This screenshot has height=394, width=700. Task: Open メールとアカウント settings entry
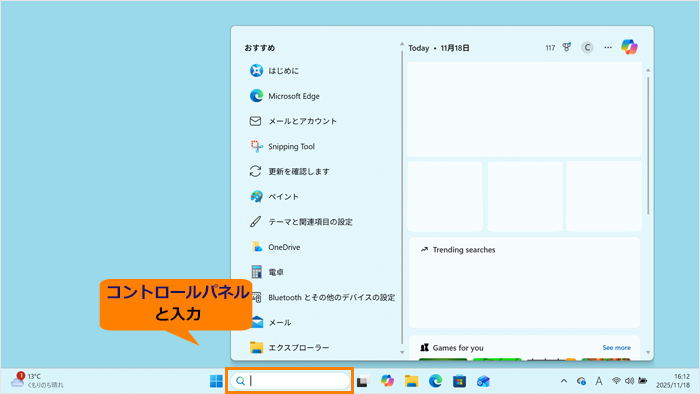pos(293,121)
